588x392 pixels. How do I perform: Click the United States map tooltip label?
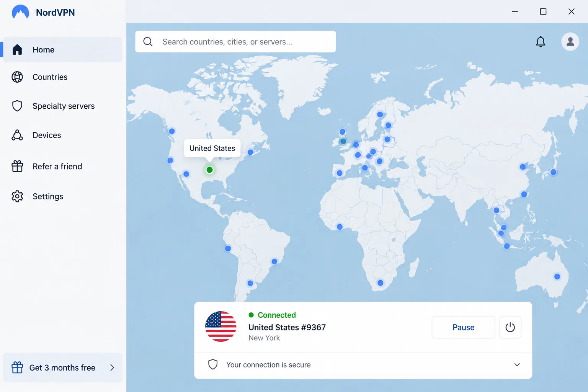coord(212,148)
